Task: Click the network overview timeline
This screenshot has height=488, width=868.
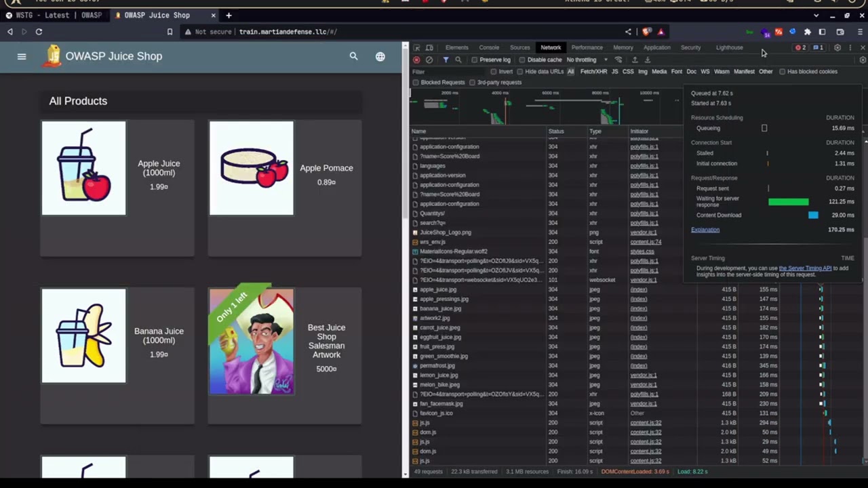Action: point(546,107)
